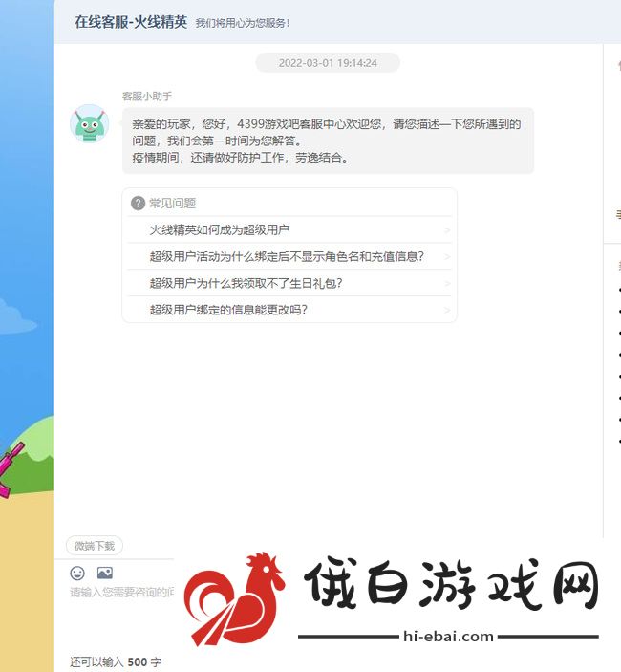The image size is (621, 672).
Task: Click the 客服小助手 sender name
Action: (x=147, y=96)
